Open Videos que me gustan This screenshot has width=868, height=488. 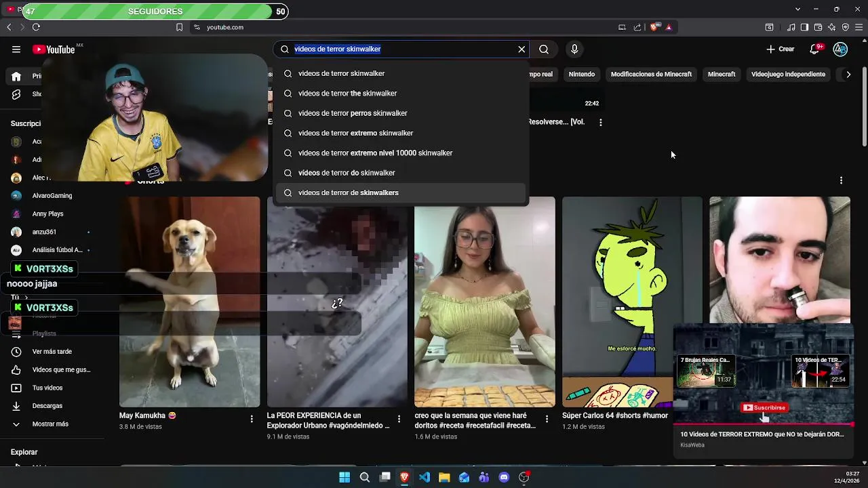coord(61,369)
